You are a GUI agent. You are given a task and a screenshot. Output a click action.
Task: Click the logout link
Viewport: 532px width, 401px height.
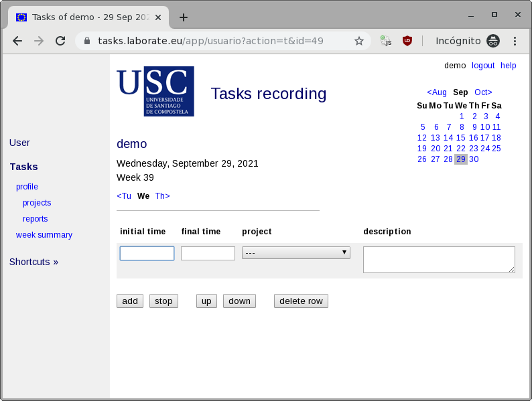(x=482, y=66)
